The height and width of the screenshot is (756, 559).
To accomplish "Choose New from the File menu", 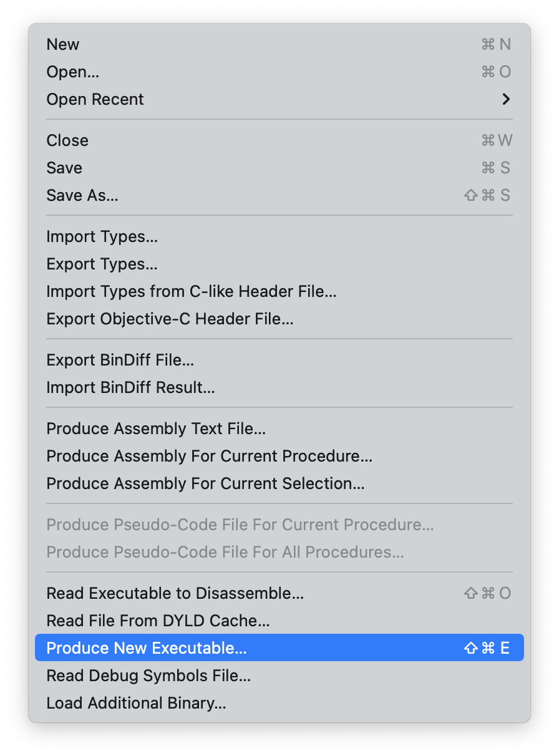I will pyautogui.click(x=63, y=44).
